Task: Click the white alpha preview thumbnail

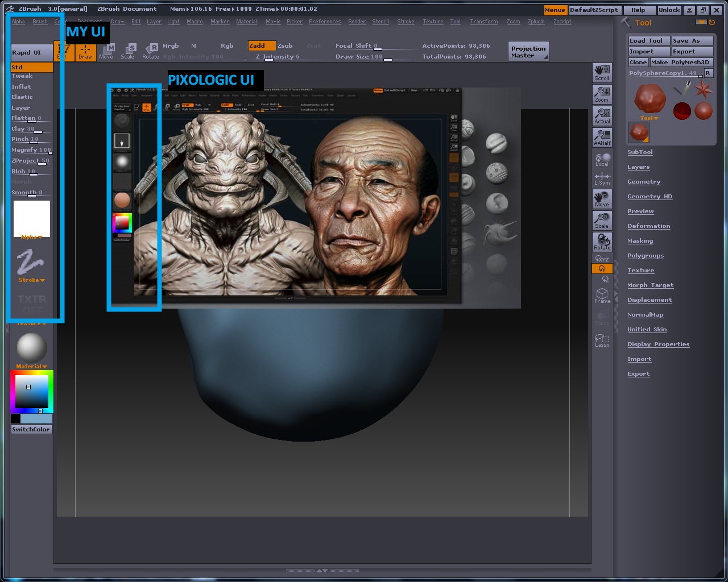Action: coord(32,218)
